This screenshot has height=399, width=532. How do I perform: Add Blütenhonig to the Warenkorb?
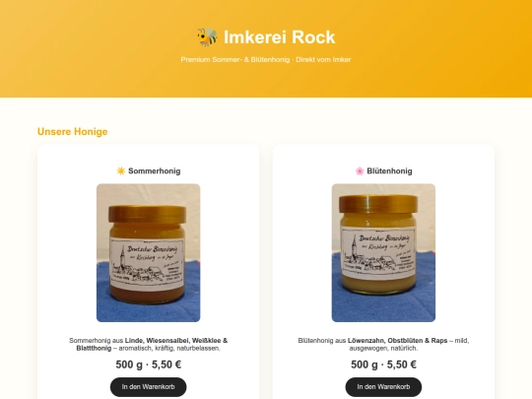[x=383, y=387]
